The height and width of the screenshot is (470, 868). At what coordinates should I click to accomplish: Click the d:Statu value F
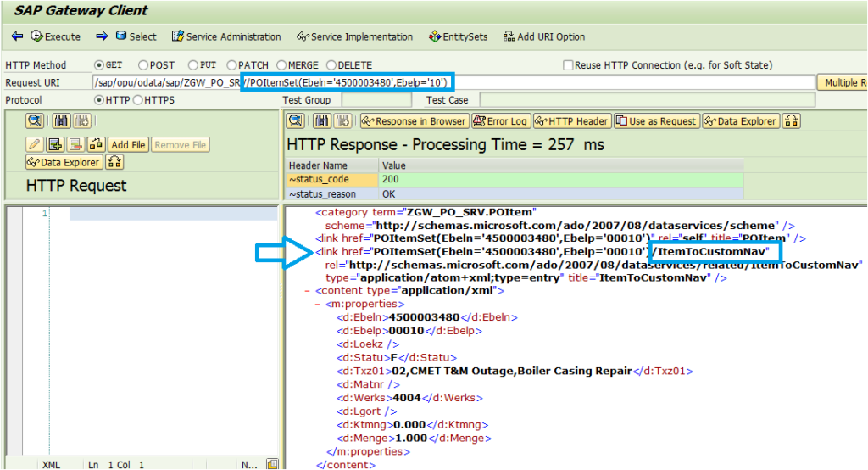point(394,357)
